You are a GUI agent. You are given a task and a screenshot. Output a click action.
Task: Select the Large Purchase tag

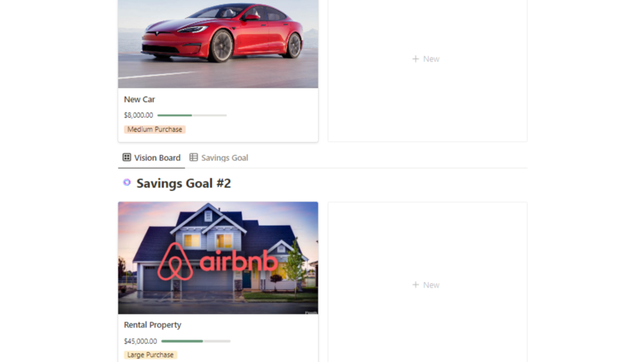pyautogui.click(x=151, y=354)
